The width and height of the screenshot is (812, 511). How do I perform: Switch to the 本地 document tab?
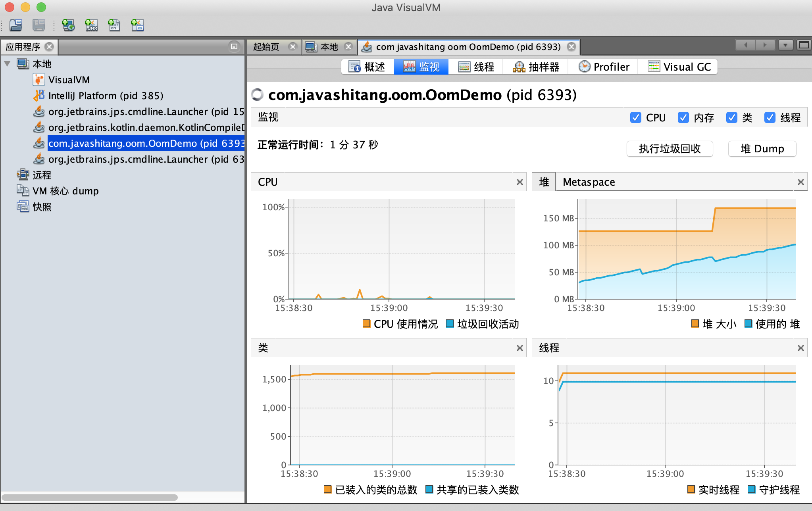[x=329, y=47]
